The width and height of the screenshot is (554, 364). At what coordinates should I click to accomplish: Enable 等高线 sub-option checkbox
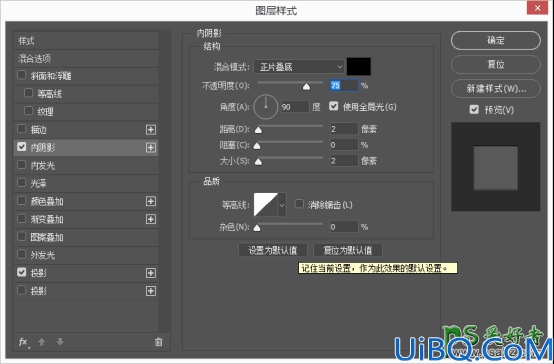click(x=28, y=93)
